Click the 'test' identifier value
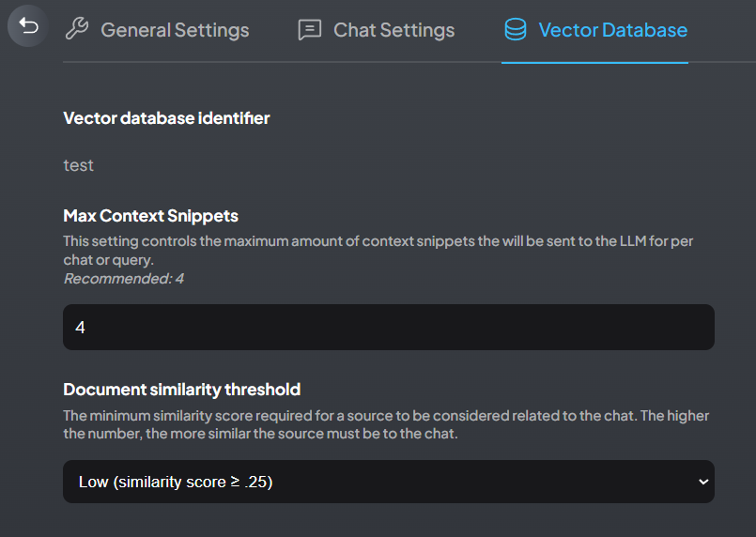 tap(78, 165)
